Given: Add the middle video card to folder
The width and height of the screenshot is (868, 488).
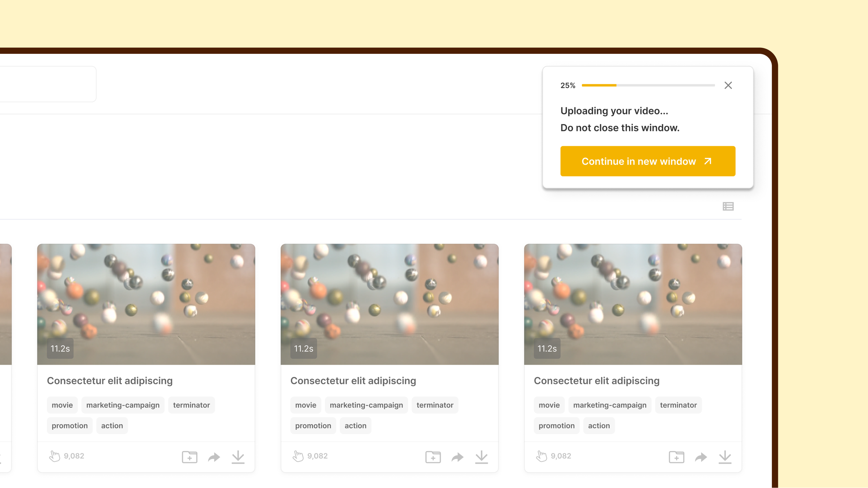Looking at the screenshot, I should tap(433, 457).
